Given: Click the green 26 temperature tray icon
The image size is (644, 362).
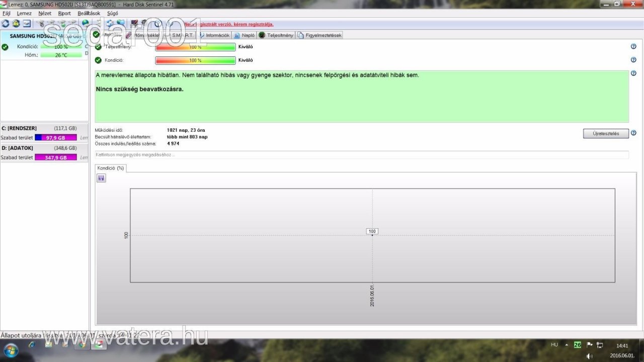Looking at the screenshot, I should pyautogui.click(x=578, y=345).
